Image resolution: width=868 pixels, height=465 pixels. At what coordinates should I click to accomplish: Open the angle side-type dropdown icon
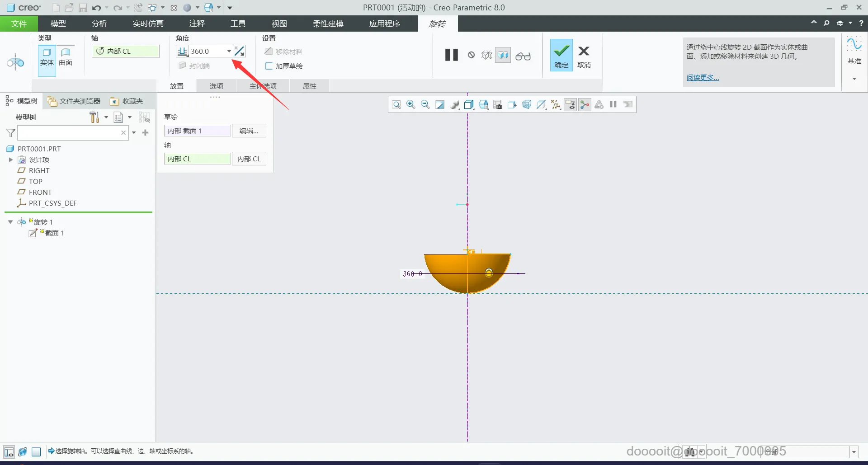183,52
